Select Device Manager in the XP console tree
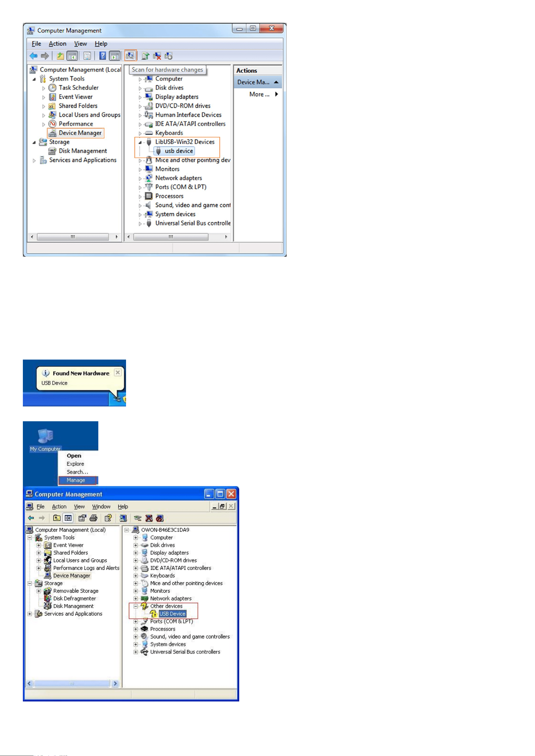535x756 pixels. (71, 575)
